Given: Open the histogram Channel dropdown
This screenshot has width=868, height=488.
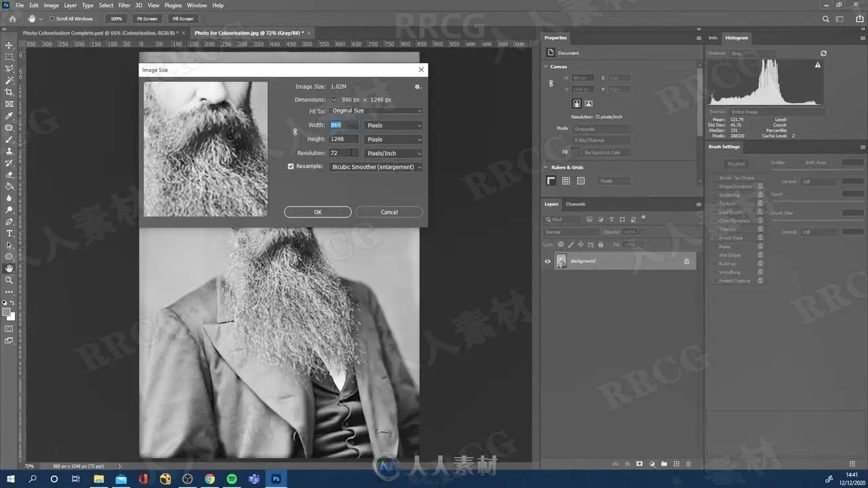Looking at the screenshot, I should click(x=753, y=53).
